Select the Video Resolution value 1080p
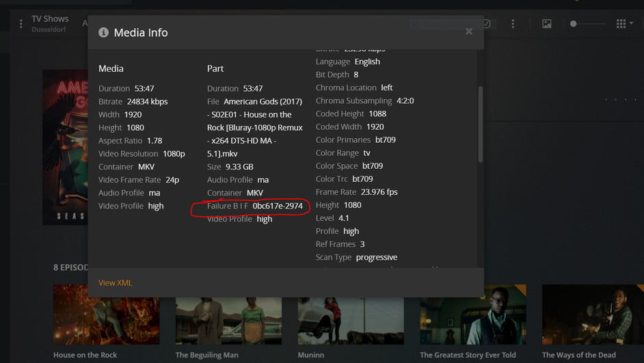 (174, 154)
